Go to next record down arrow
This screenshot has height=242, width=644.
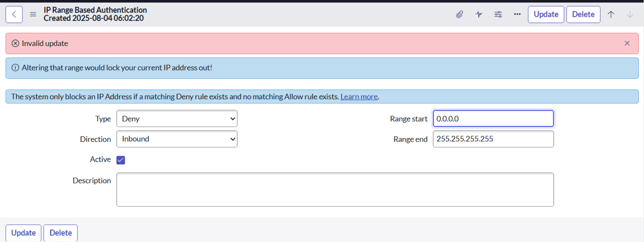point(630,15)
